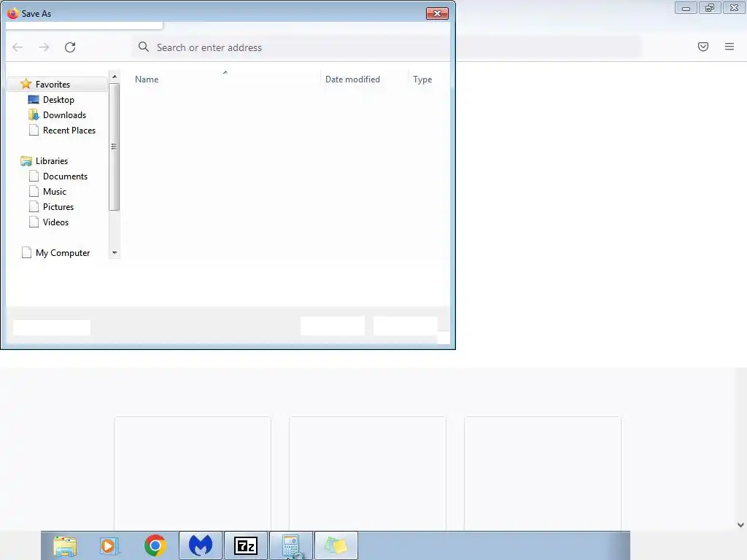Sort files by Date modified column
The height and width of the screenshot is (560, 747).
coord(352,79)
